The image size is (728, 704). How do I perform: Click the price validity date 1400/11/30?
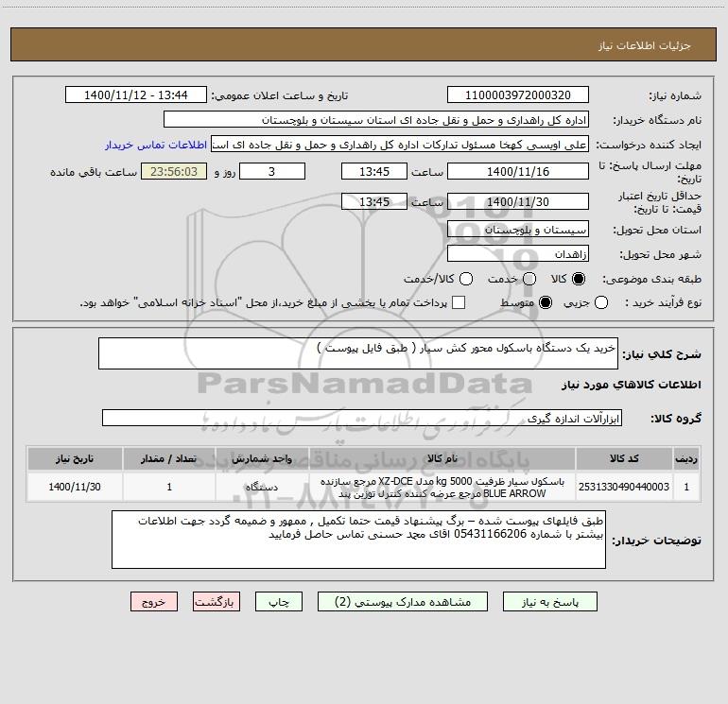point(518,202)
